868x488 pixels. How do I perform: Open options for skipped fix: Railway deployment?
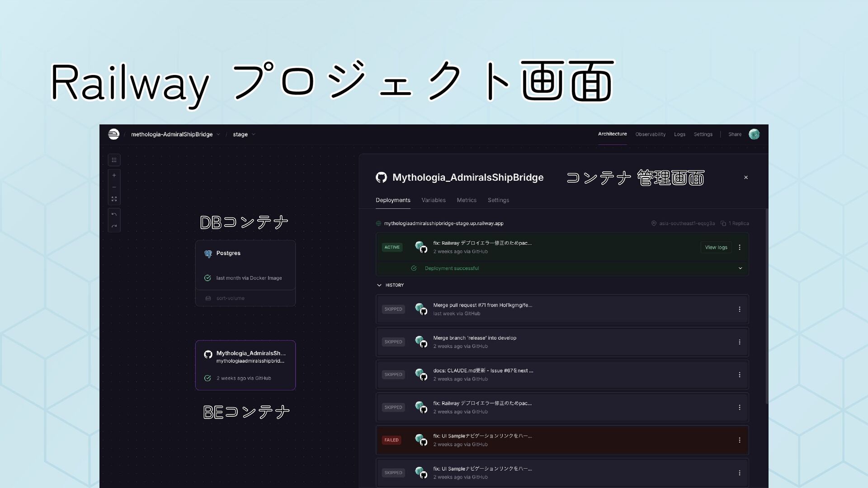point(740,407)
